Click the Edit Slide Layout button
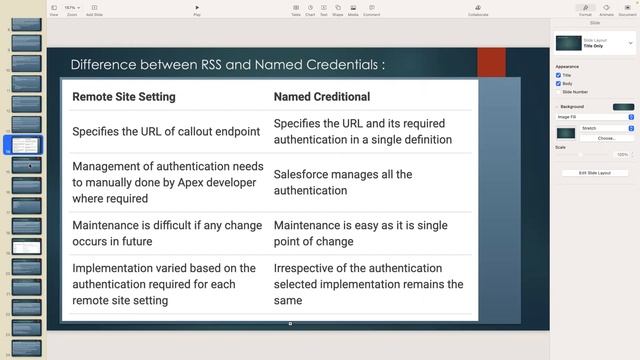640x360 pixels. pyautogui.click(x=595, y=173)
